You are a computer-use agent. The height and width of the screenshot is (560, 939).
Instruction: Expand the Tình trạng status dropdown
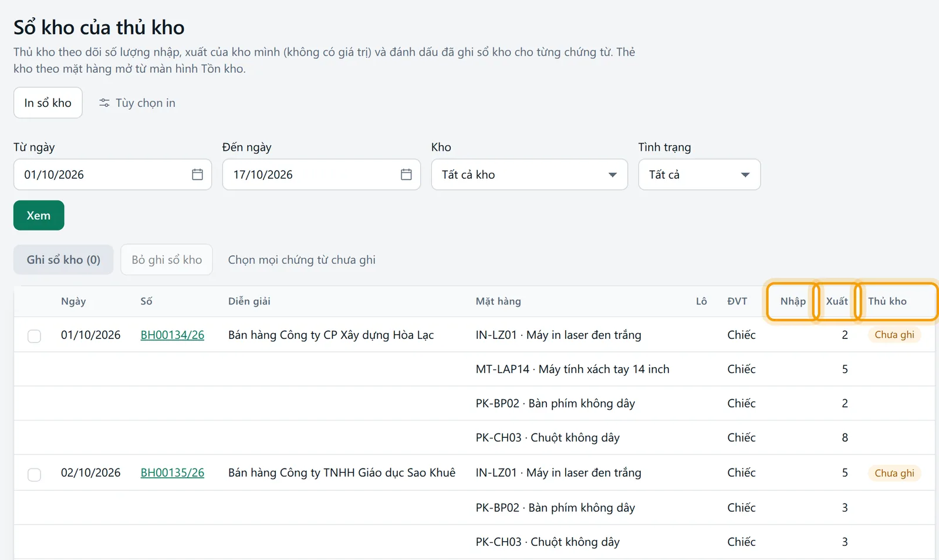tap(699, 175)
